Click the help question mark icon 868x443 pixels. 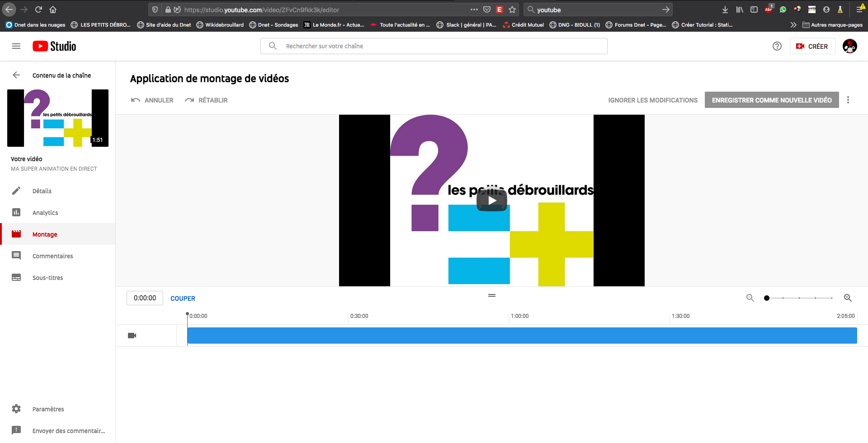coord(777,46)
